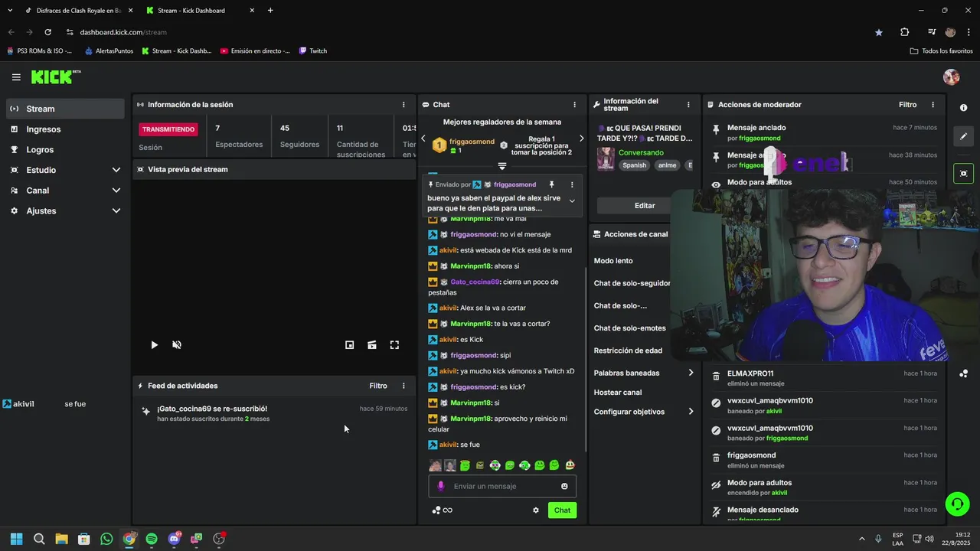
Task: Click the first emote in chat emote row
Action: click(x=435, y=465)
